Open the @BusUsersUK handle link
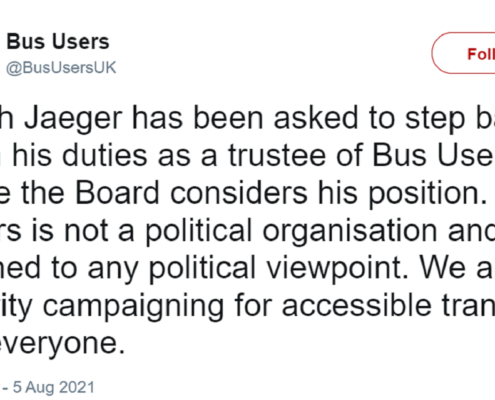This screenshot has width=495, height=400. [61, 68]
